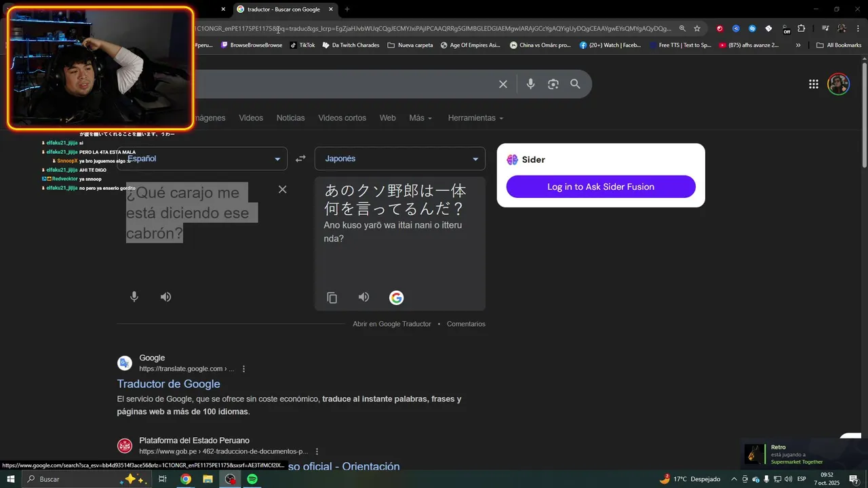Open China vs Omán bookmark
868x488 pixels.
point(540,45)
